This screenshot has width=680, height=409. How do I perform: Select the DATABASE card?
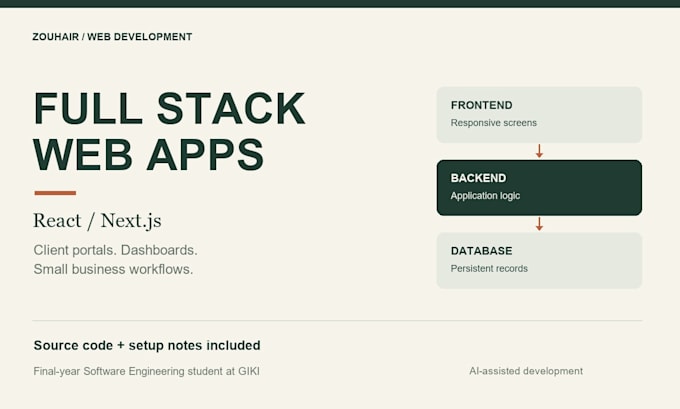click(x=539, y=260)
